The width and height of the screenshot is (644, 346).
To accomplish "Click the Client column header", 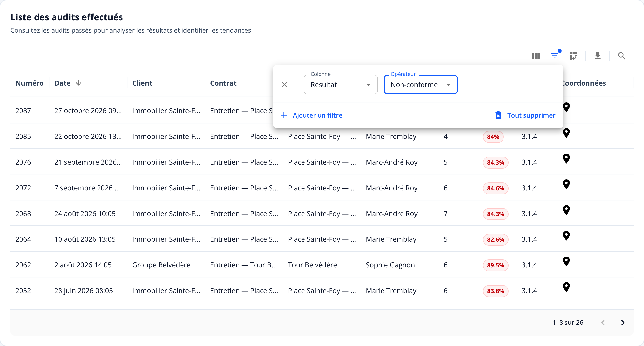I will (x=142, y=83).
